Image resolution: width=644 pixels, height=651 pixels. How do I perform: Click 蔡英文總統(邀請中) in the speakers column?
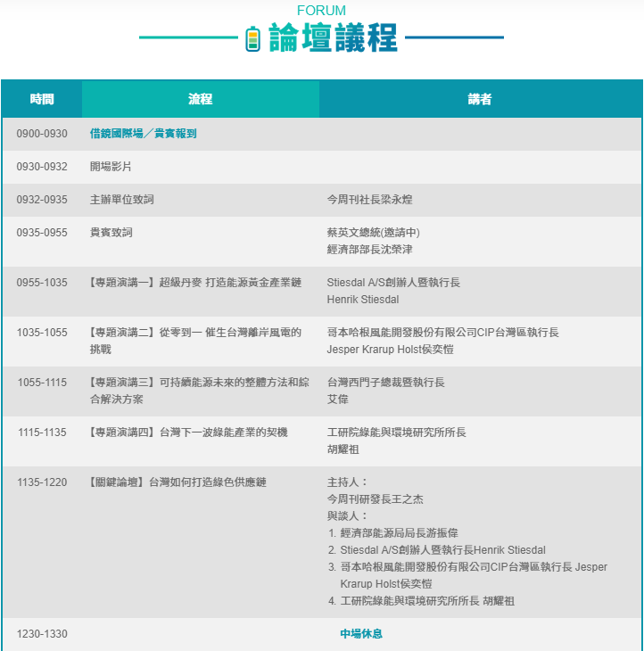click(373, 233)
